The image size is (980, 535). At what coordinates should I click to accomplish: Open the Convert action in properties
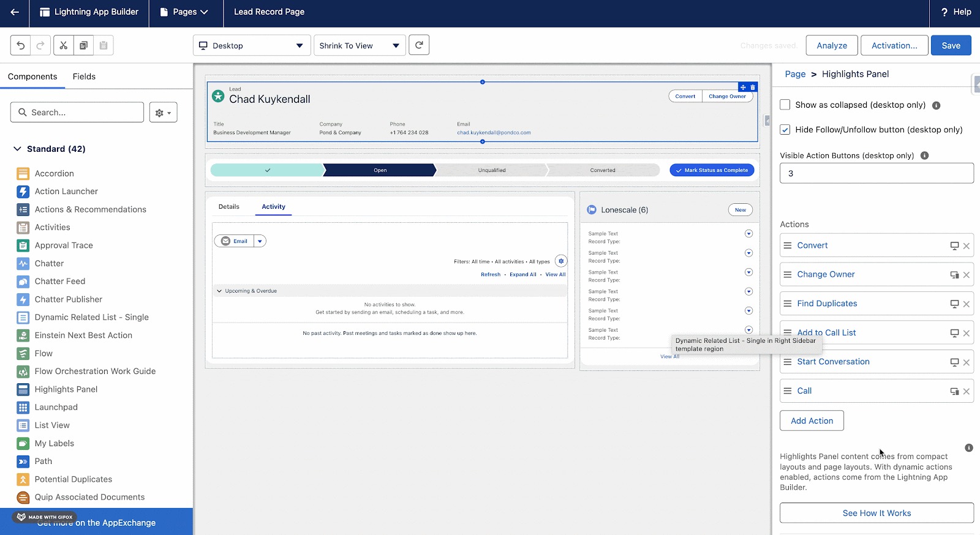pos(812,245)
